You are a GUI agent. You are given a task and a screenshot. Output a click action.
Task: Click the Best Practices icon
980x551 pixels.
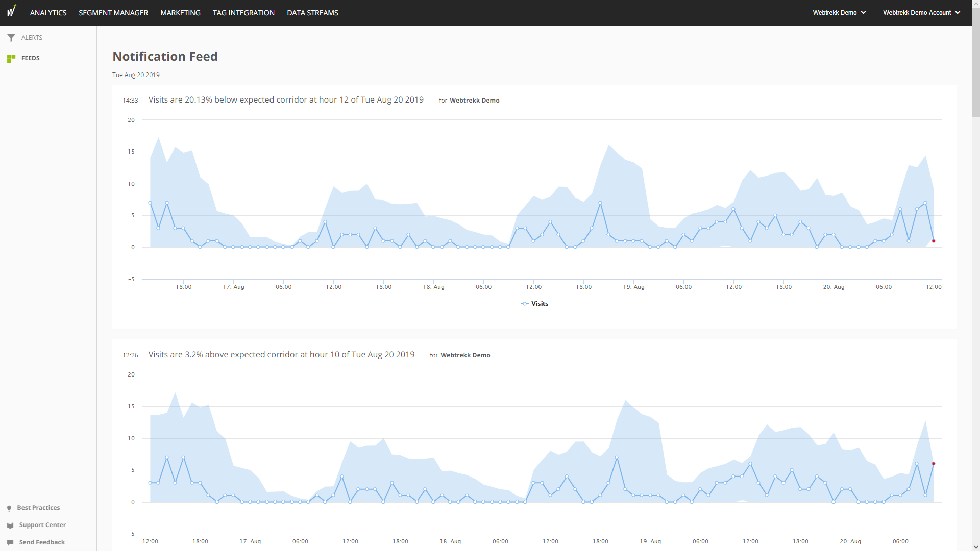(x=9, y=507)
